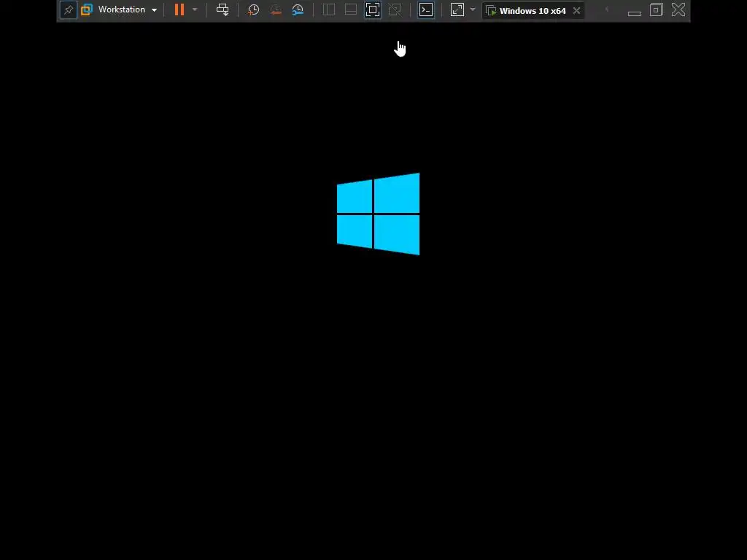Open the stretch mode dropdown arrow
Screen dimensions: 747x560
click(x=473, y=9)
